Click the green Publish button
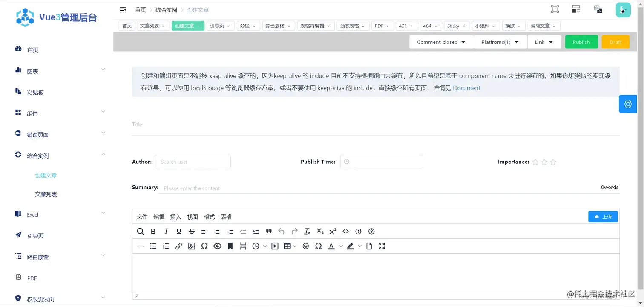This screenshot has width=644, height=307. pos(581,42)
